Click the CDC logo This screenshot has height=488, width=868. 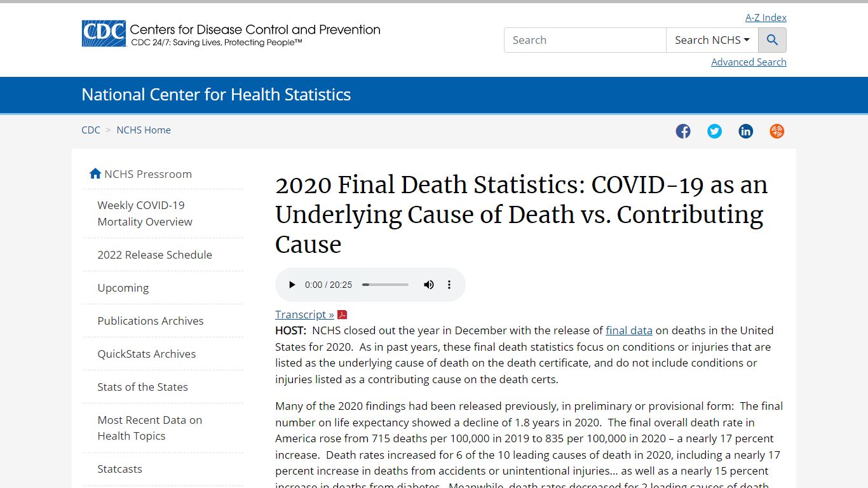(x=104, y=34)
